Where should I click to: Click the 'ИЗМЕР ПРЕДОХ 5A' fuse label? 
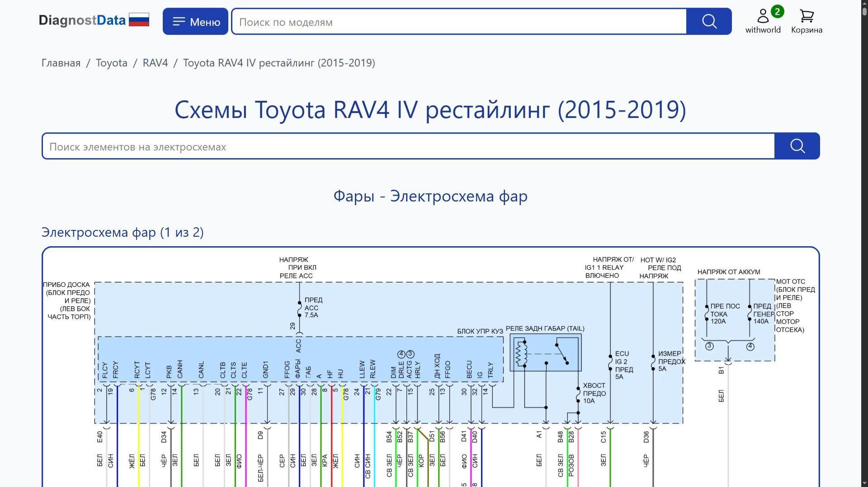click(x=671, y=361)
